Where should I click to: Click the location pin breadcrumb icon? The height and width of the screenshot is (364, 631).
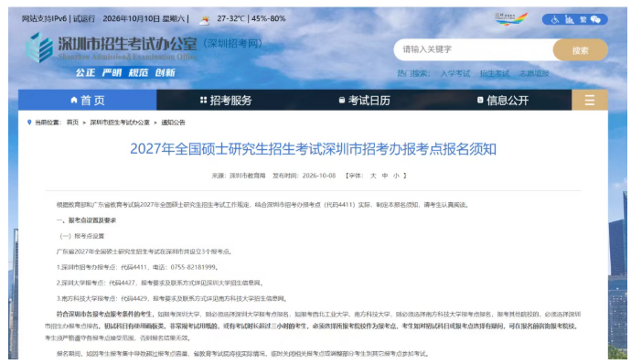pos(29,123)
